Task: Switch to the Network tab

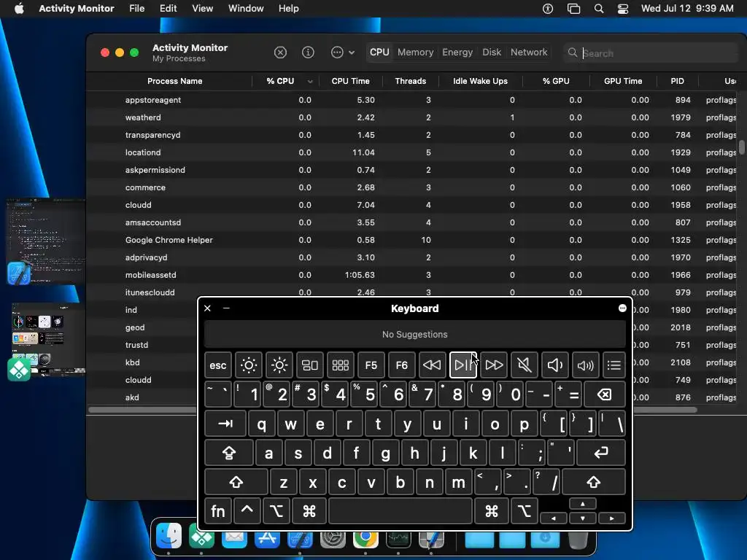Action: click(529, 52)
